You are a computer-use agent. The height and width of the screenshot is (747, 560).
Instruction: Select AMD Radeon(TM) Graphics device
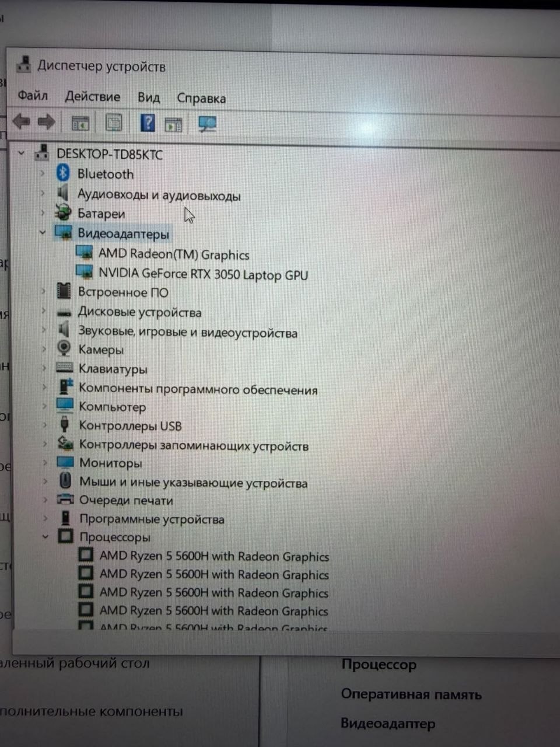tap(174, 254)
